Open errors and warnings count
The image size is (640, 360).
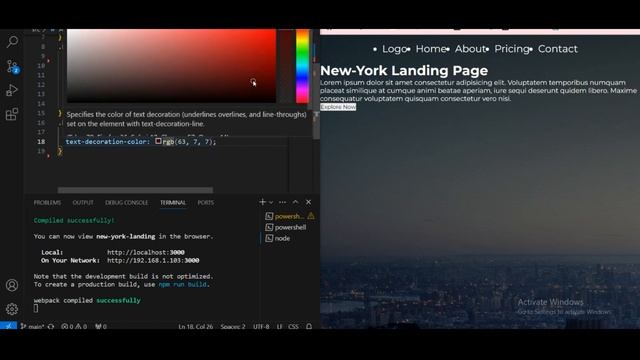tap(74, 327)
